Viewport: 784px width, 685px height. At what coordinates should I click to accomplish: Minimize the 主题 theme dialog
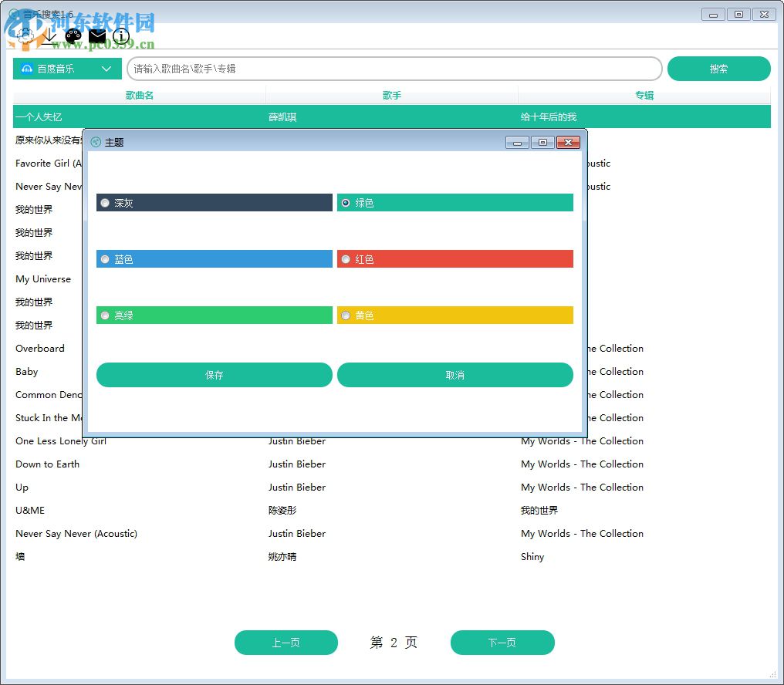[x=518, y=143]
